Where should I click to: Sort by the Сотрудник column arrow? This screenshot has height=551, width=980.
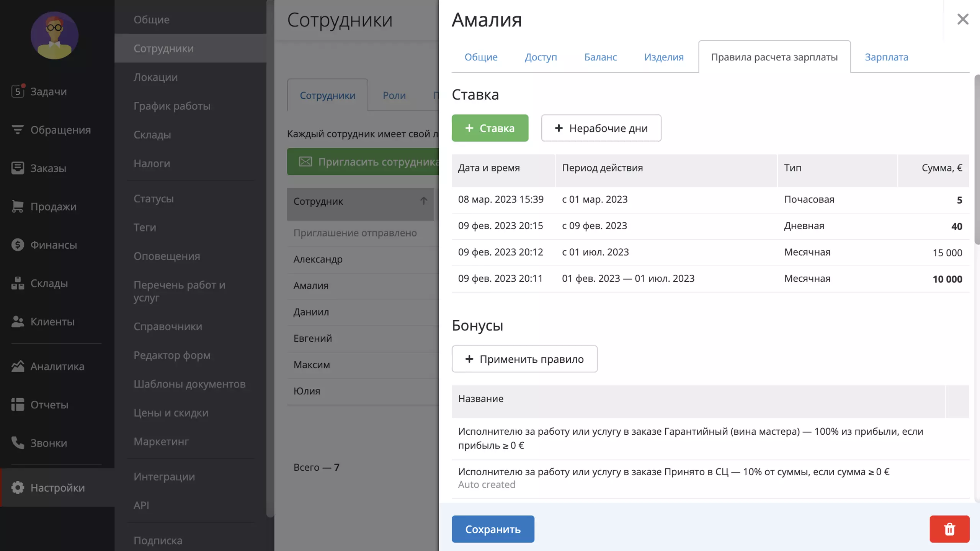423,201
